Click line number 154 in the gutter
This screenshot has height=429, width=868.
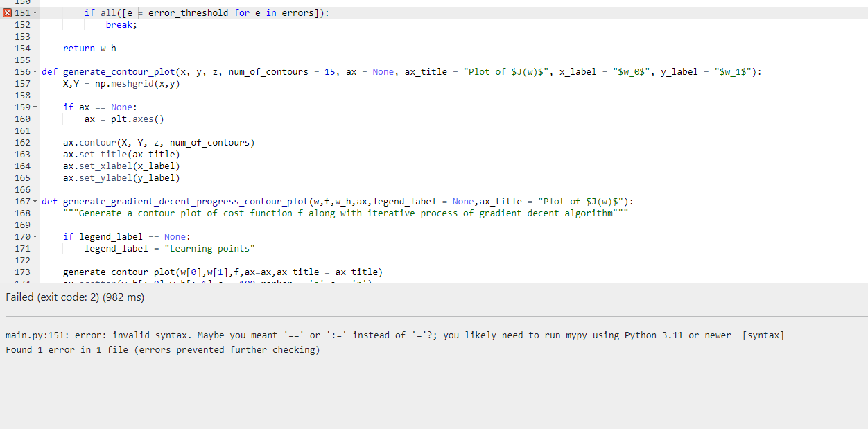point(22,49)
